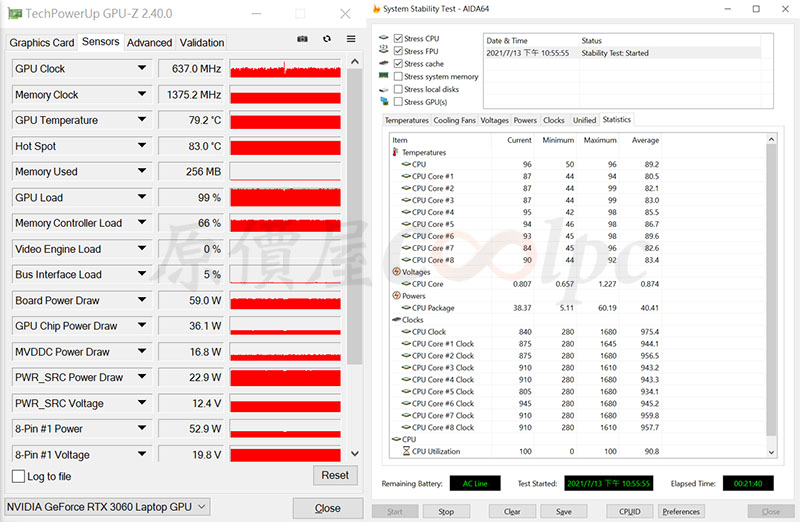Image resolution: width=800 pixels, height=522 pixels.
Task: Click the icon beside CPU Clock row
Action: 406,332
